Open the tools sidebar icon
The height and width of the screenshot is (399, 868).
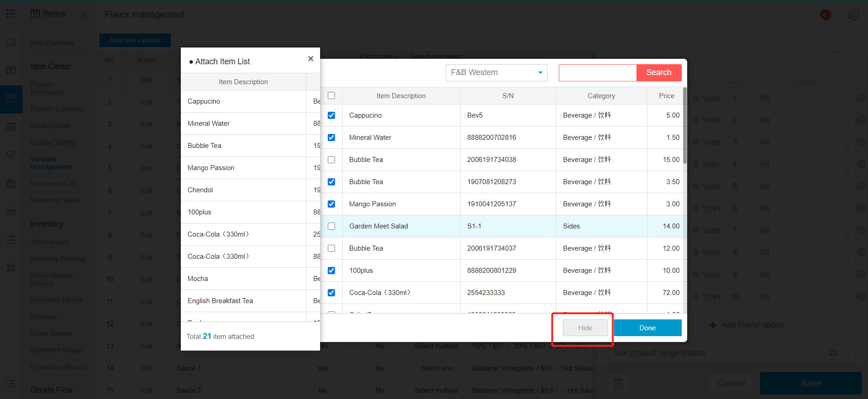[x=11, y=268]
